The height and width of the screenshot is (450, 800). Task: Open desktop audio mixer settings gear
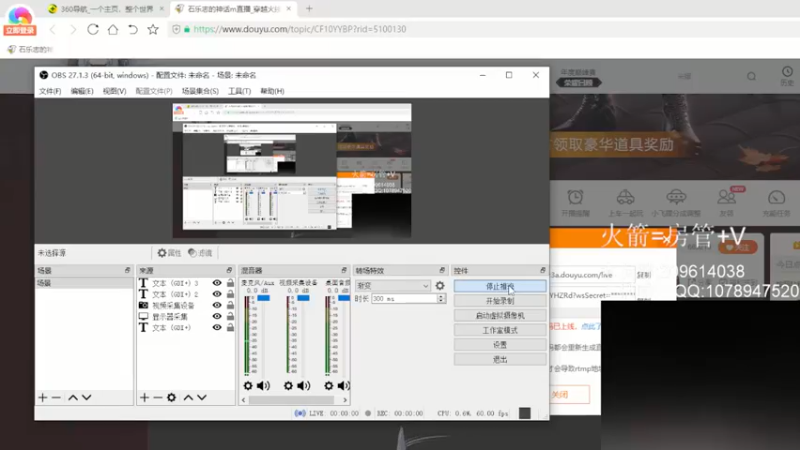tap(329, 386)
